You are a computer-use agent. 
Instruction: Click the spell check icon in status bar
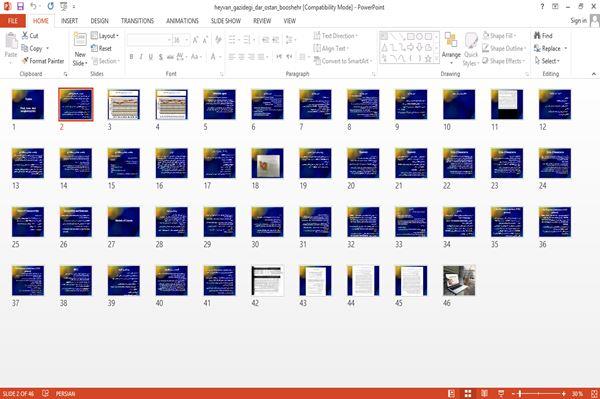pyautogui.click(x=45, y=394)
